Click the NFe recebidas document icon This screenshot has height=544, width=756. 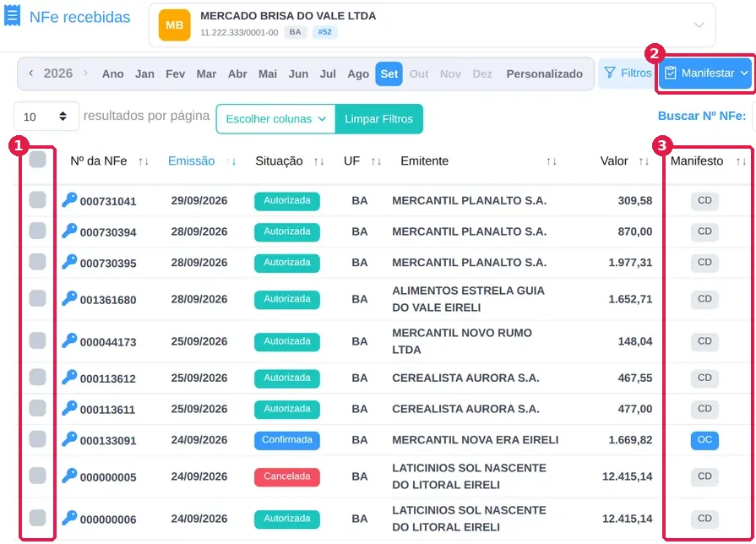12,15
